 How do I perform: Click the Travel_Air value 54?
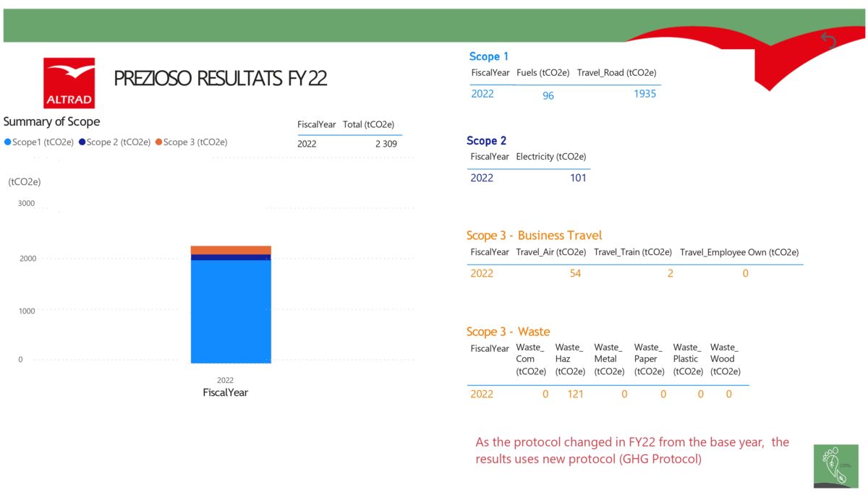[576, 273]
